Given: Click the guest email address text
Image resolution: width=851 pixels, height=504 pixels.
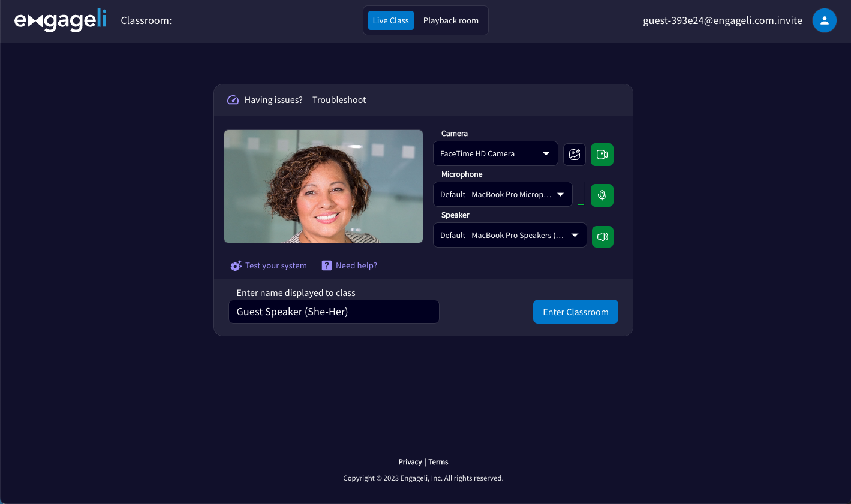Looking at the screenshot, I should (723, 20).
